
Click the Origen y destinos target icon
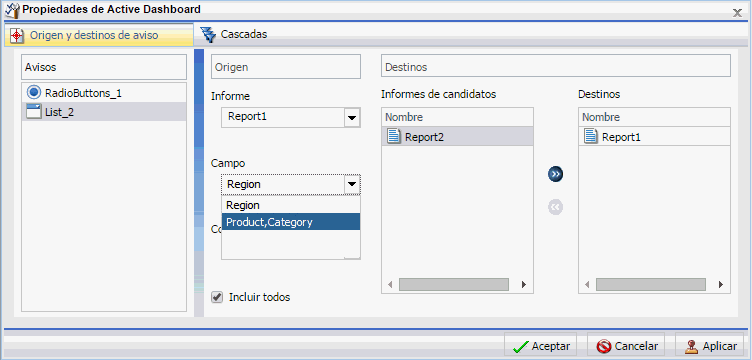tap(17, 35)
